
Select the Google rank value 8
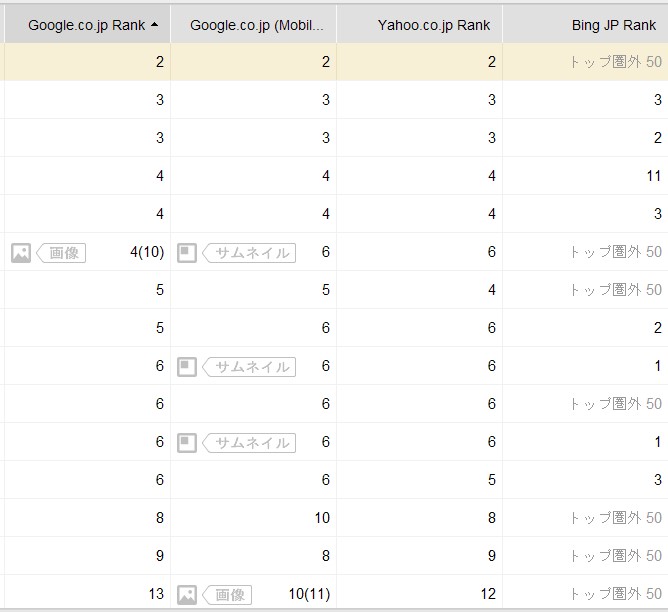(x=160, y=517)
